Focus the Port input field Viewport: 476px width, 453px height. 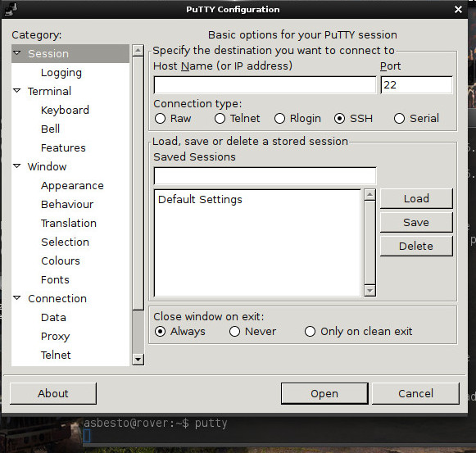(x=416, y=85)
